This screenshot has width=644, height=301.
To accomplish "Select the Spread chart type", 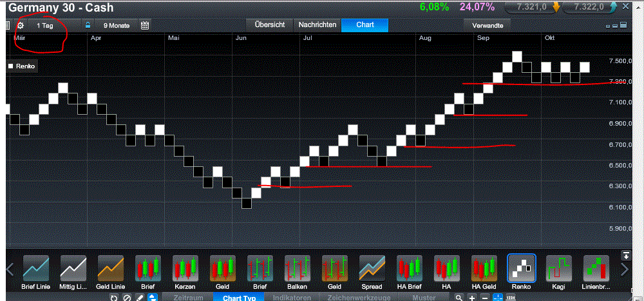I will (x=372, y=267).
